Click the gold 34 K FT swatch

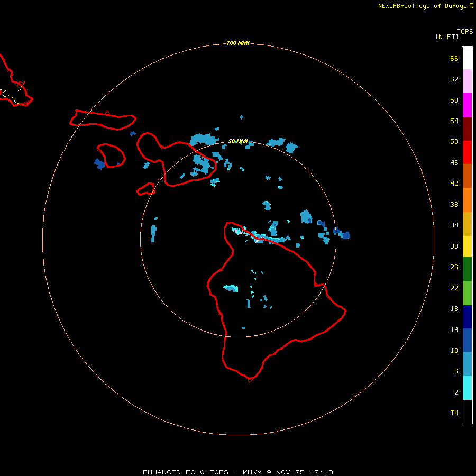point(467,224)
